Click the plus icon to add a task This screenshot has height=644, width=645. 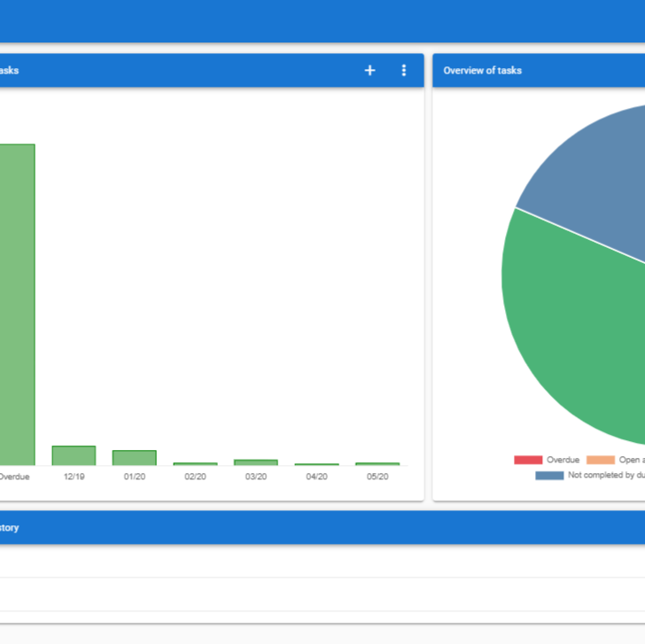click(x=369, y=70)
